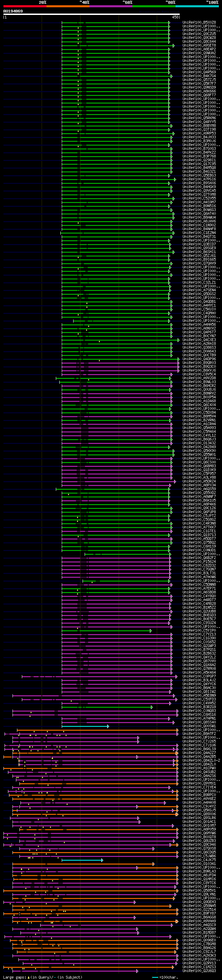222x980 pixels.
Task: Click the purple ~60% identity legend swatch
Action: (111, 6)
